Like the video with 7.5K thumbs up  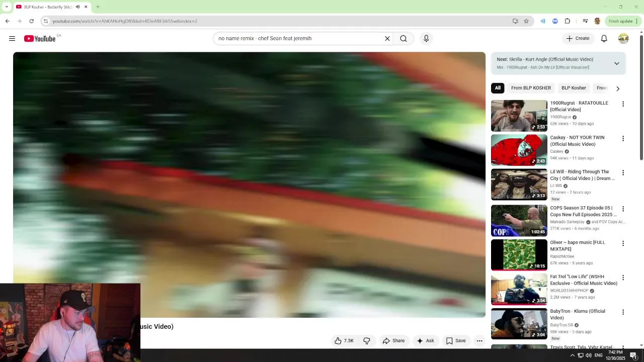pyautogui.click(x=345, y=340)
